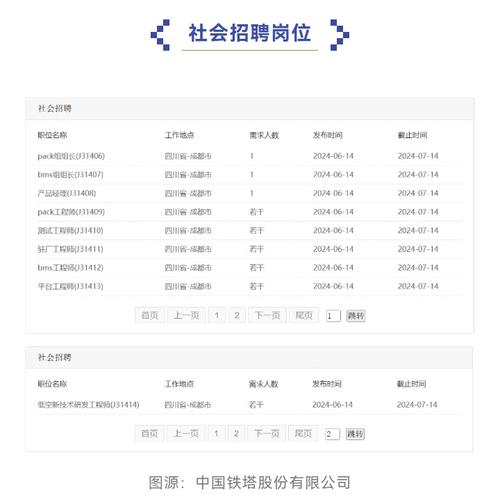Click the 图源：中国铁塔股份有限公司 caption

point(250,483)
